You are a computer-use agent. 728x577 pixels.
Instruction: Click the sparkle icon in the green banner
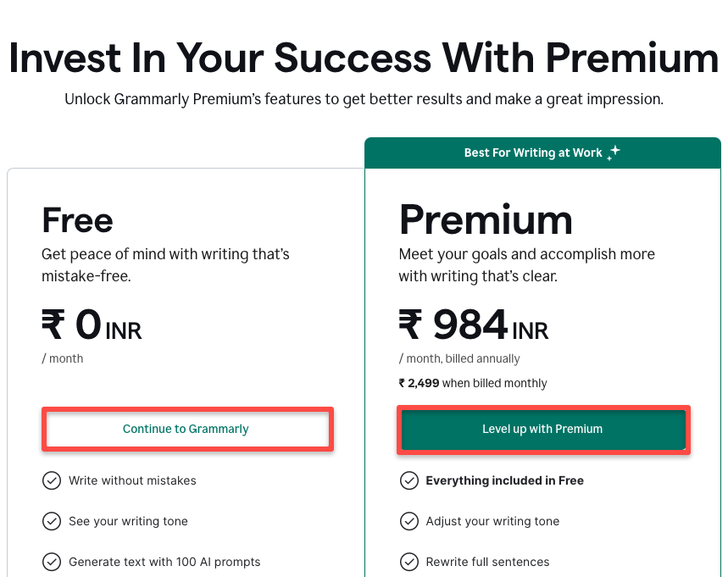(x=613, y=152)
